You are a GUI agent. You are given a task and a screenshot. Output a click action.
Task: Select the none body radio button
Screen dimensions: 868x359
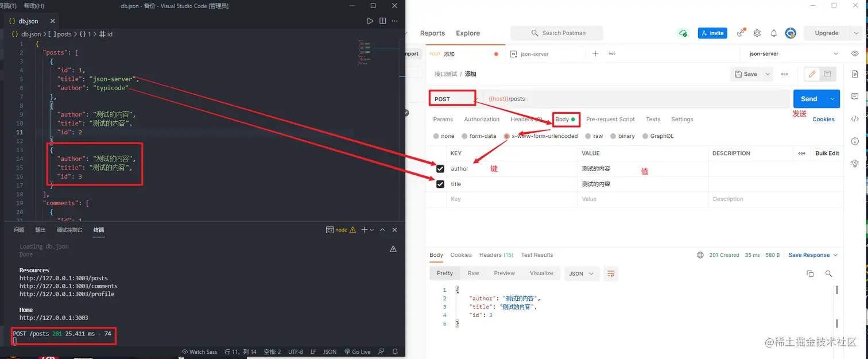tap(436, 136)
